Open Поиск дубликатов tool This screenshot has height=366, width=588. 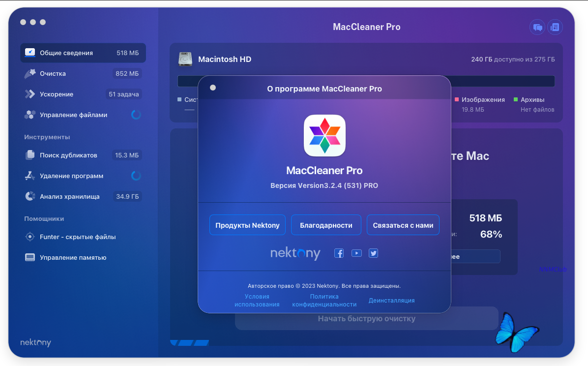(83, 155)
